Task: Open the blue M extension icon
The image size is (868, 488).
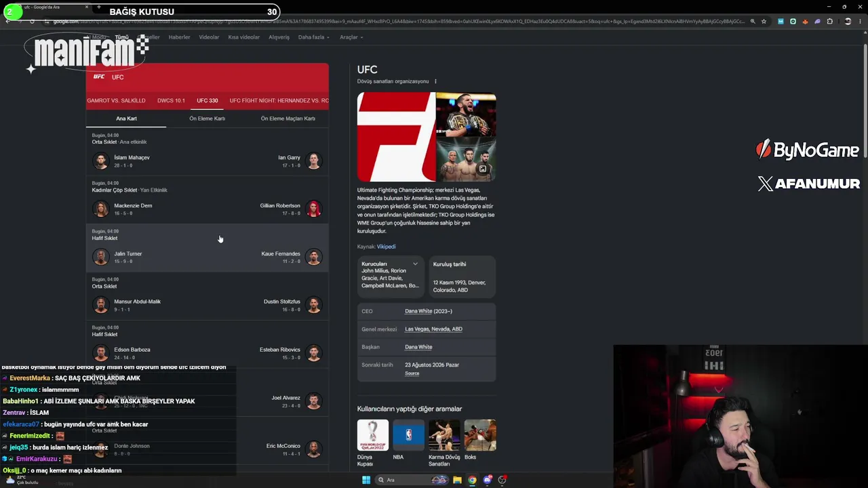Action: [781, 21]
